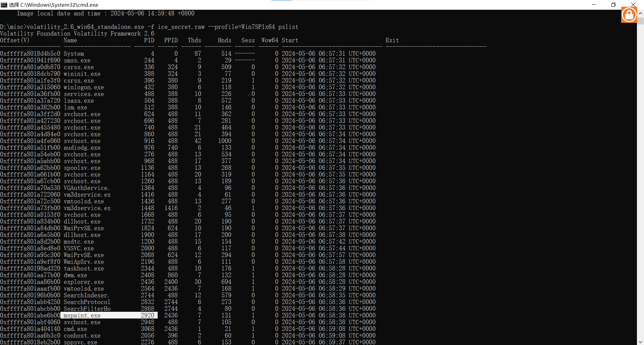Select the highlighted mspaint.exe process name
This screenshot has height=345, width=644.
click(x=82, y=315)
